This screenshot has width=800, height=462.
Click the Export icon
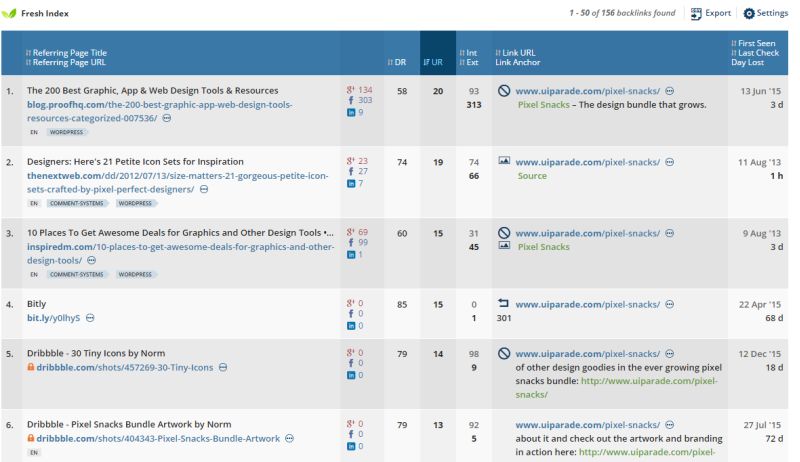[x=695, y=14]
